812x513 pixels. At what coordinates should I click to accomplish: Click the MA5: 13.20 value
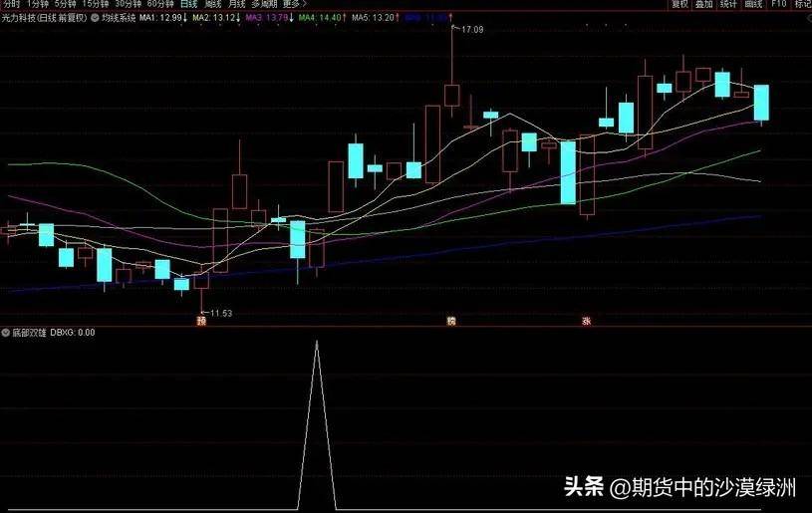click(376, 18)
